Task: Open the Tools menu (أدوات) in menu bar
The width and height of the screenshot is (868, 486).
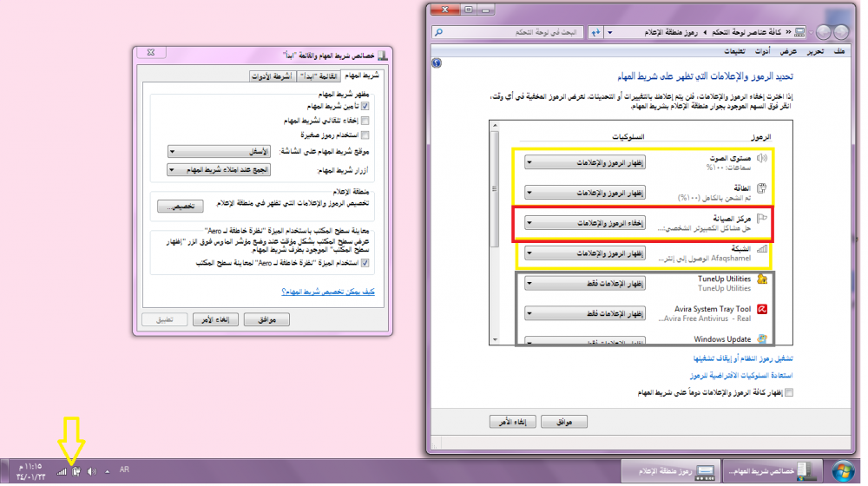Action: click(759, 52)
